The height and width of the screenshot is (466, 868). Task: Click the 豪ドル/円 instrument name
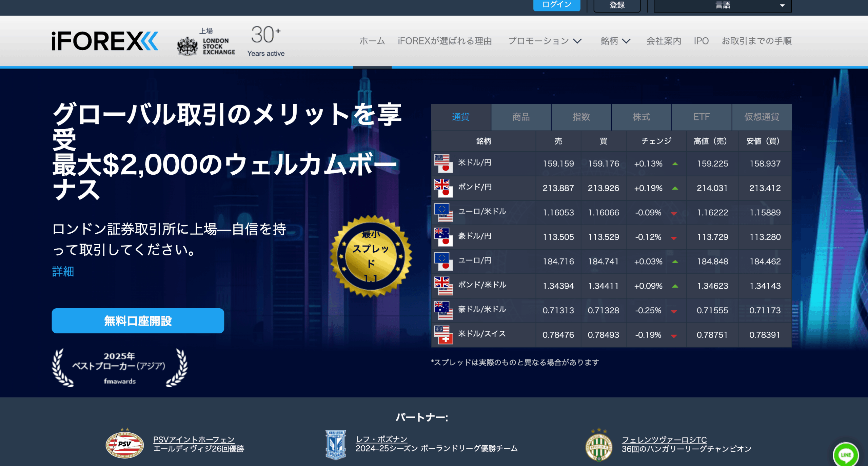pos(475,236)
